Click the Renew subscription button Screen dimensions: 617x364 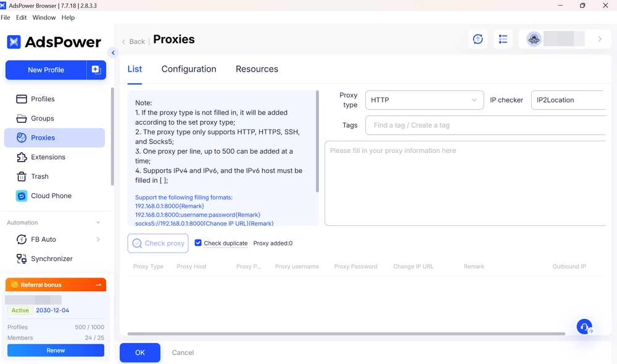56,350
